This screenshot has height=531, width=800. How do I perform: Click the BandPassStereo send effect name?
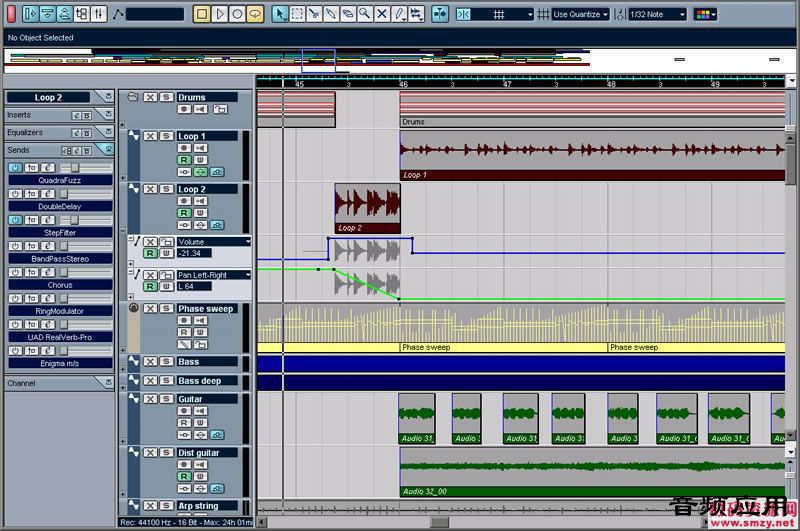click(60, 259)
